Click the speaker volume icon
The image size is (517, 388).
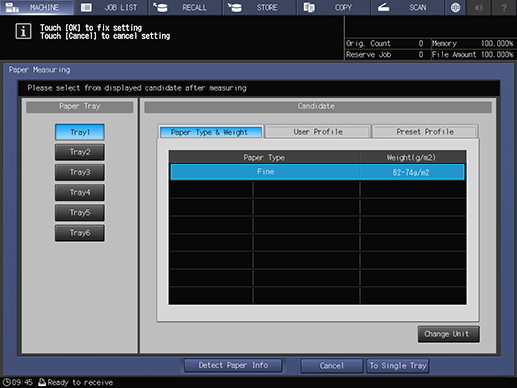(479, 7)
